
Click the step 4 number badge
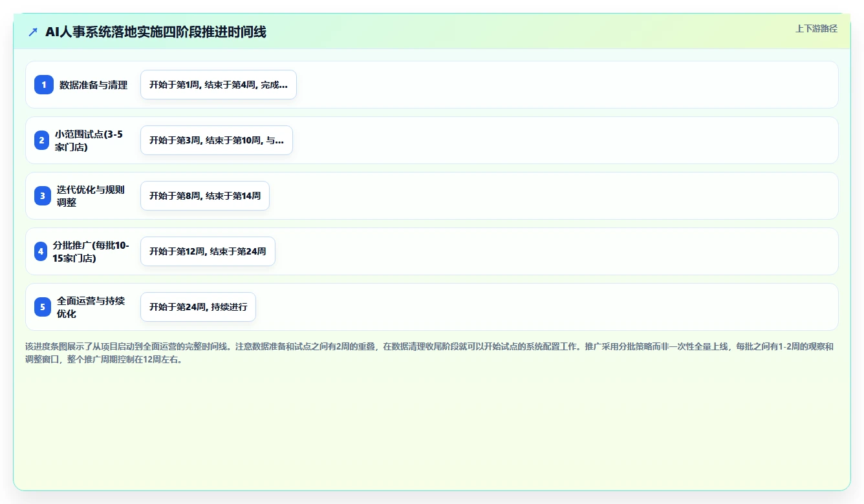pos(41,251)
